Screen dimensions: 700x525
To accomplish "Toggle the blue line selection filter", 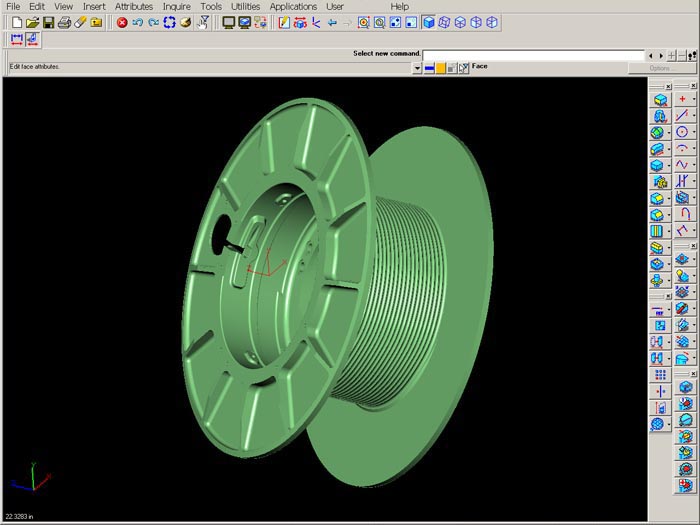I will [x=429, y=68].
